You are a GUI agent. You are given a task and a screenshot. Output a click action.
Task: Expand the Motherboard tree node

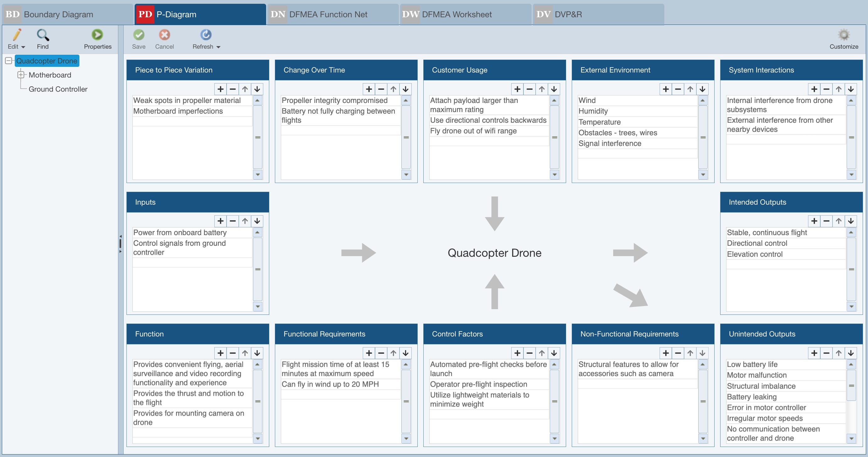(x=22, y=74)
